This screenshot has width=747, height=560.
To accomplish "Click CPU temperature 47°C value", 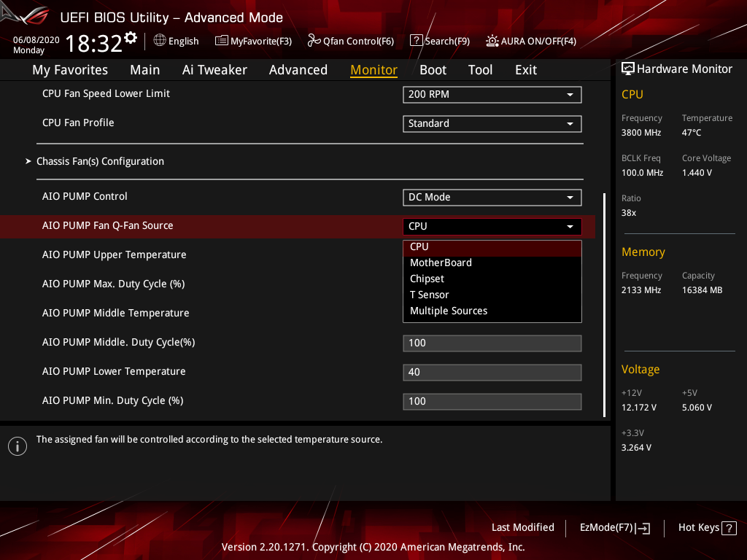I will point(692,133).
